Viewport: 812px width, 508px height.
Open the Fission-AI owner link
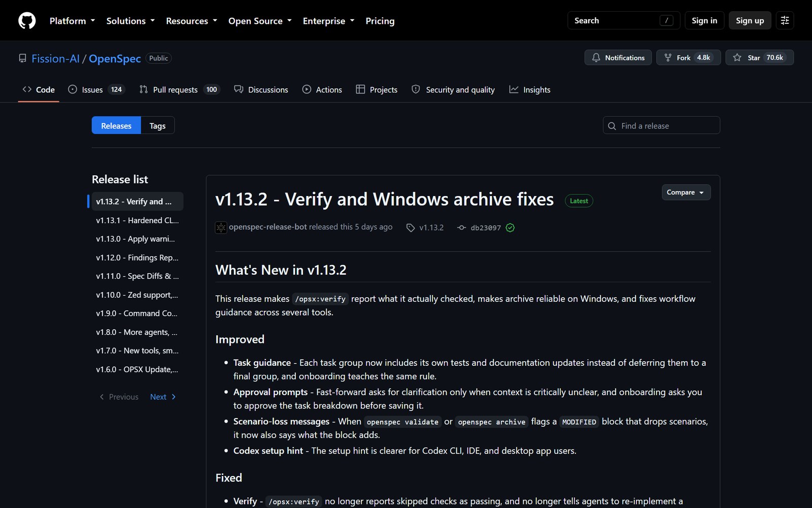click(x=55, y=58)
